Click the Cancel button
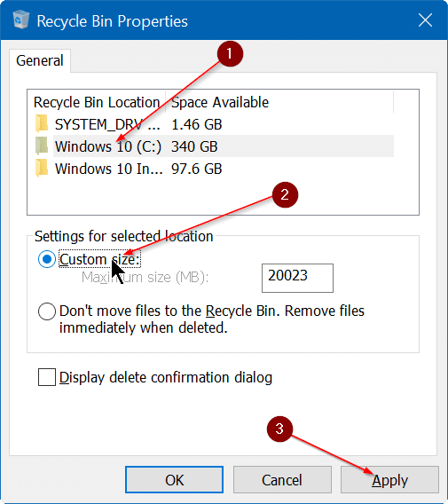The height and width of the screenshot is (504, 448). 282,480
